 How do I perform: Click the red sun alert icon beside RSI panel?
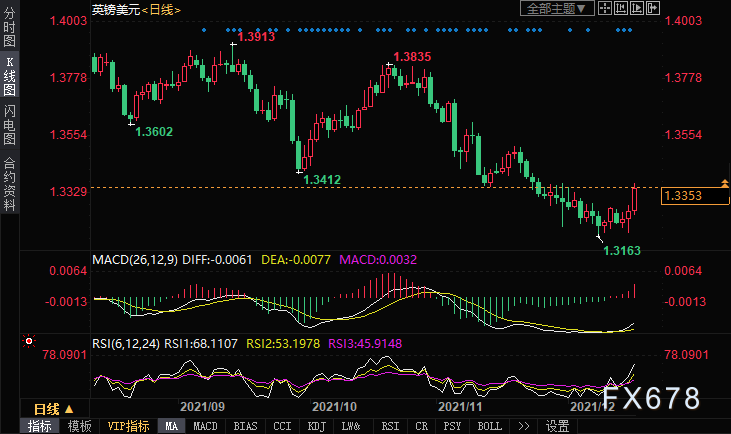(x=29, y=342)
